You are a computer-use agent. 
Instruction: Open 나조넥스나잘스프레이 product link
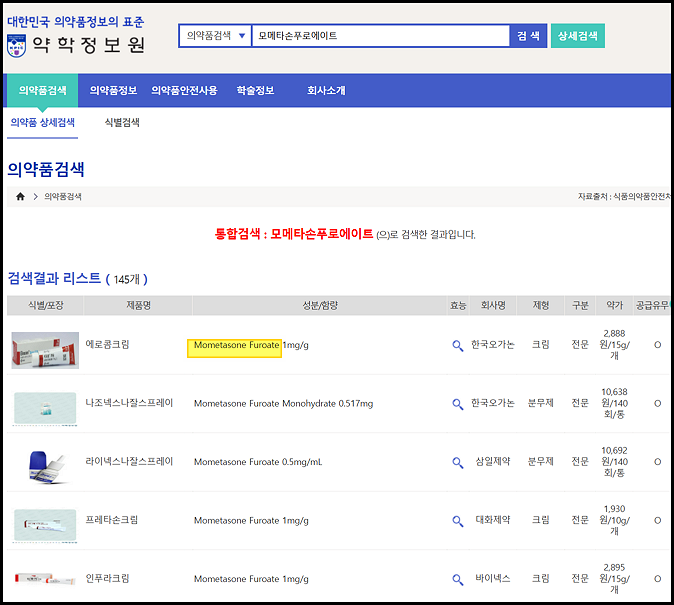coord(129,403)
